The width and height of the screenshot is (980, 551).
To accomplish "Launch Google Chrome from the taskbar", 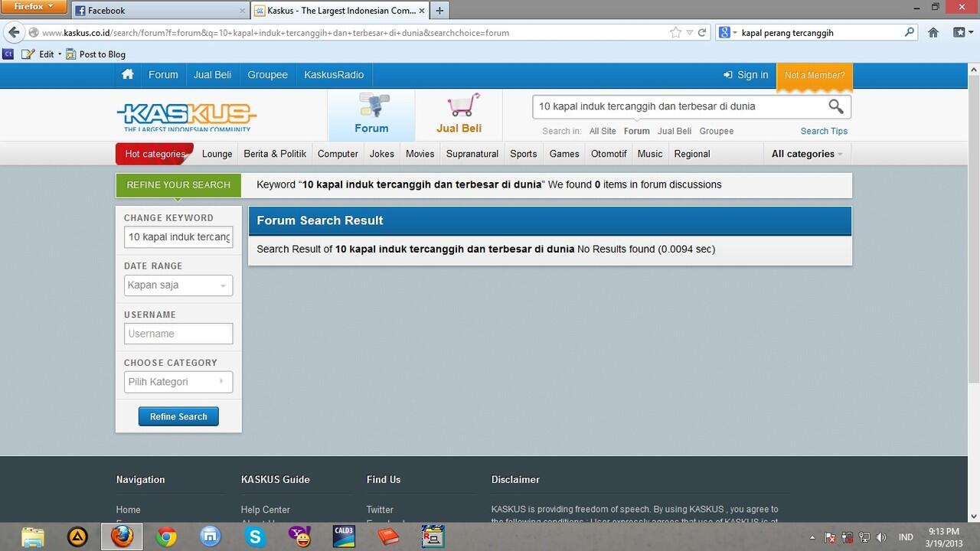I will click(166, 536).
